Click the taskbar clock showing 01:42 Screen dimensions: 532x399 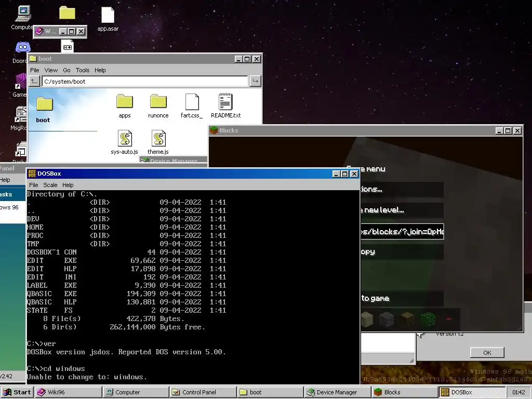518,392
